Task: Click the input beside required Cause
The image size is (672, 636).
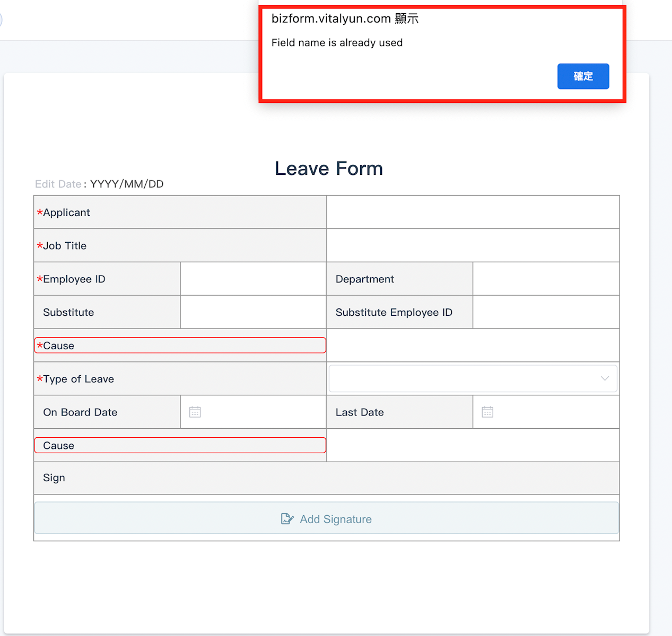Action: click(x=473, y=346)
